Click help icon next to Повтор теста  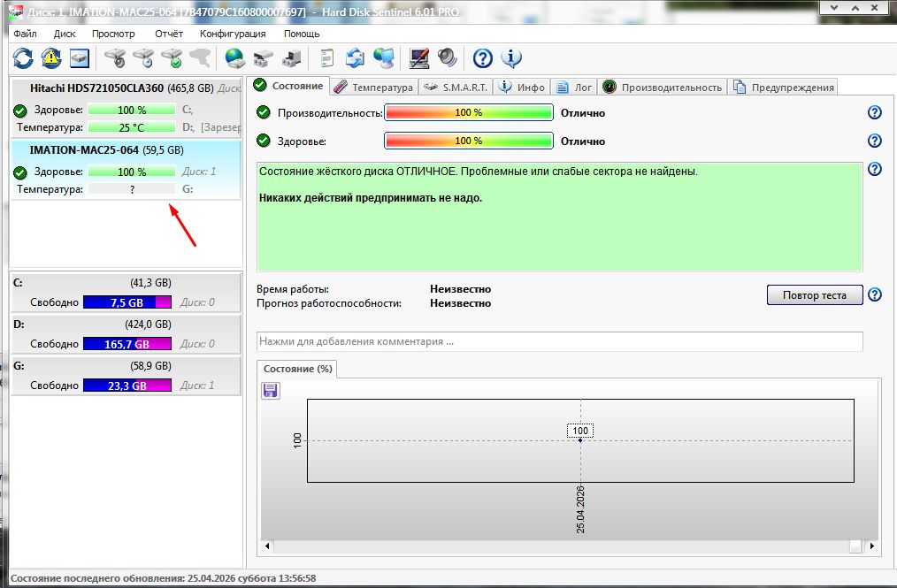pyautogui.click(x=875, y=294)
